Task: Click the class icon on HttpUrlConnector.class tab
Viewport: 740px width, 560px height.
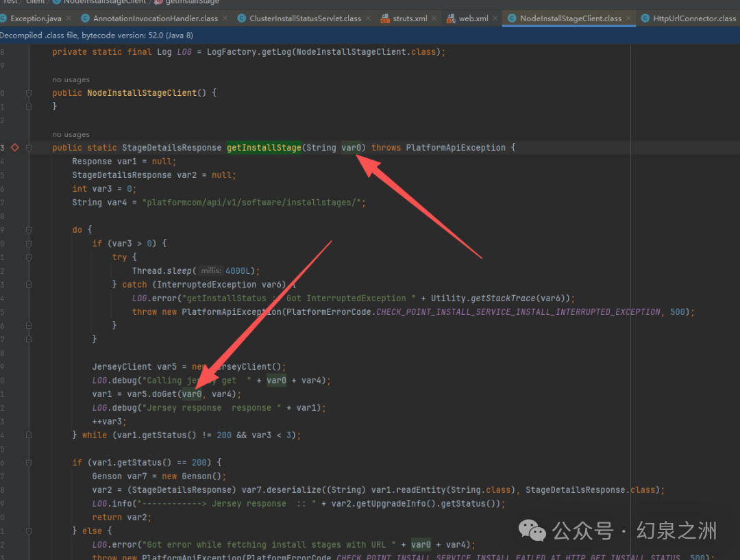Action: pos(645,18)
